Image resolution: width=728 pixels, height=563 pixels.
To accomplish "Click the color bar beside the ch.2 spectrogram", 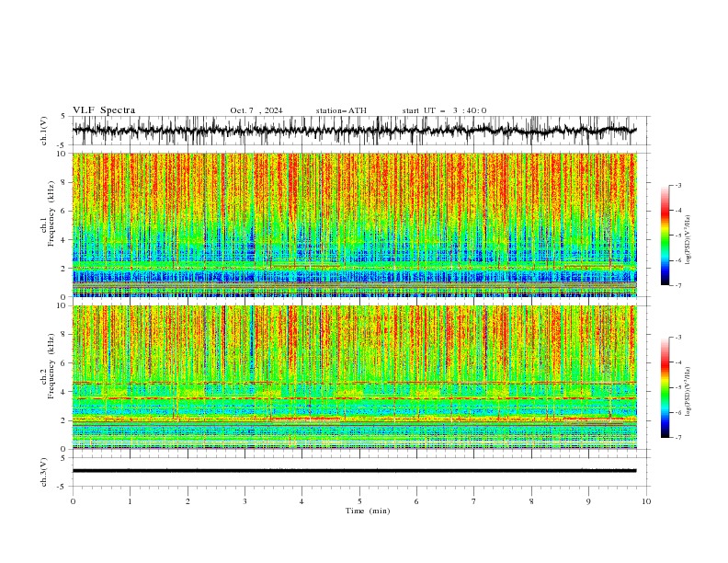I will pyautogui.click(x=665, y=387).
